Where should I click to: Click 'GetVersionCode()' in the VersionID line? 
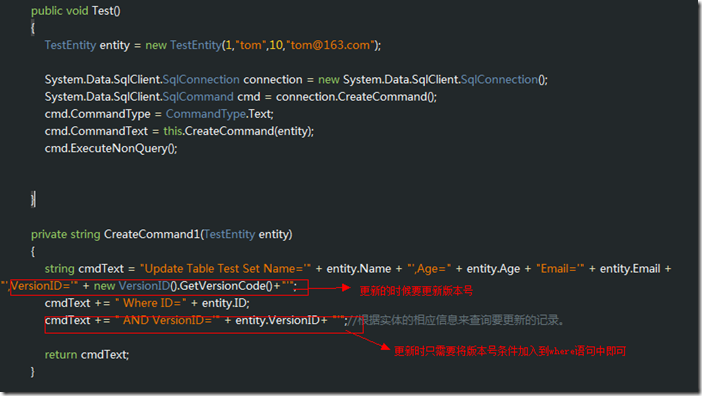click(x=226, y=286)
